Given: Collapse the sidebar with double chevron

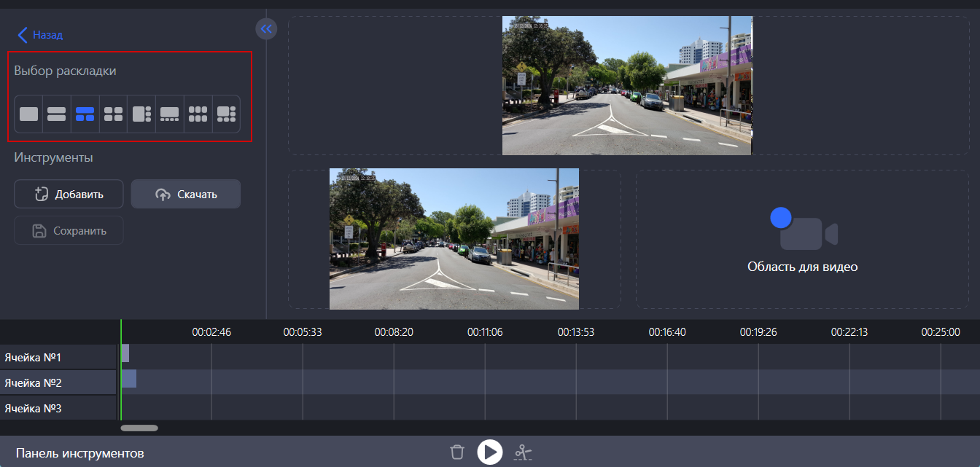Looking at the screenshot, I should tap(266, 29).
